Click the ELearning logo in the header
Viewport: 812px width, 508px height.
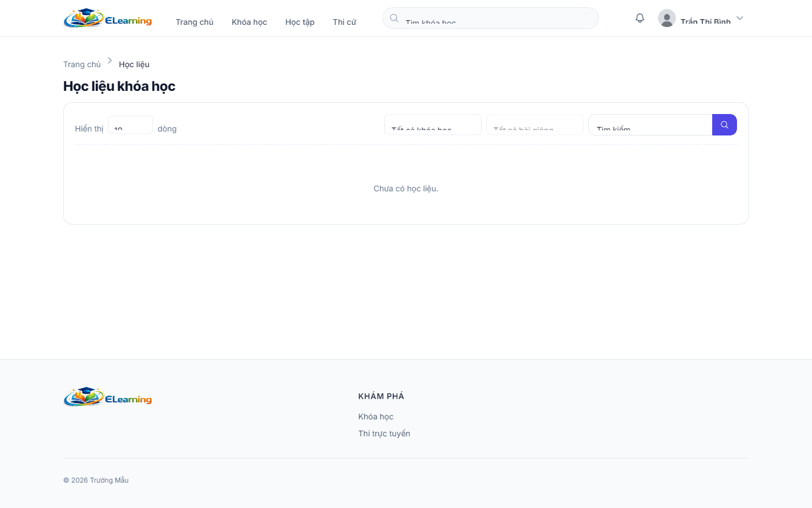(x=108, y=18)
